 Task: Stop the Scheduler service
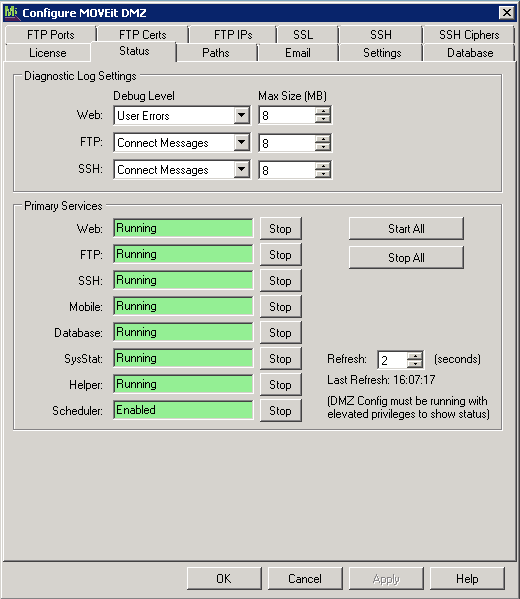click(280, 410)
